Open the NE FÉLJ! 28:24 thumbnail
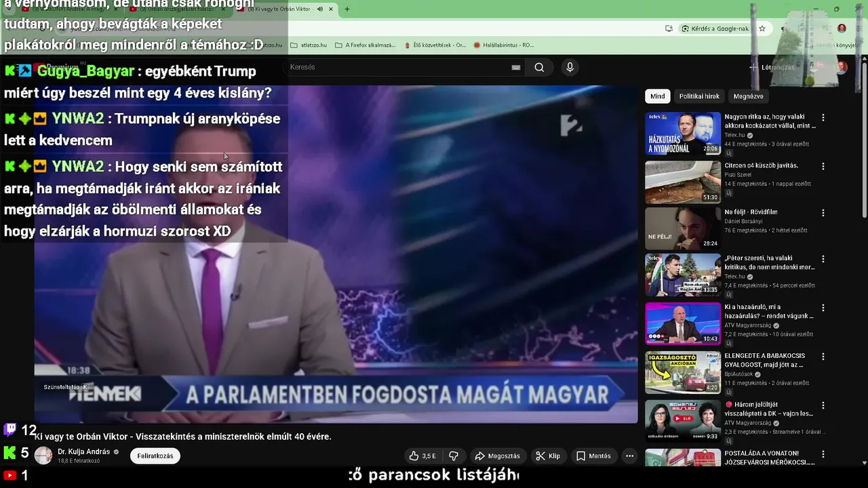 (x=683, y=228)
